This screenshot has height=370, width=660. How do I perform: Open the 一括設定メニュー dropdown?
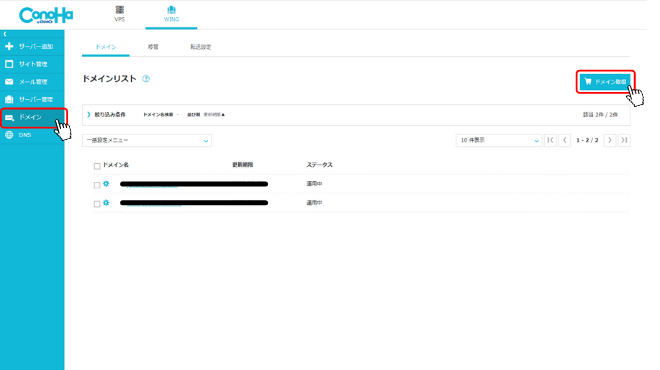point(147,141)
